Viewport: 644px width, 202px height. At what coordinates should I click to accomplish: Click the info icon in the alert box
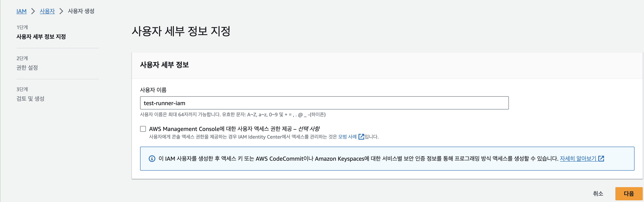pyautogui.click(x=152, y=159)
